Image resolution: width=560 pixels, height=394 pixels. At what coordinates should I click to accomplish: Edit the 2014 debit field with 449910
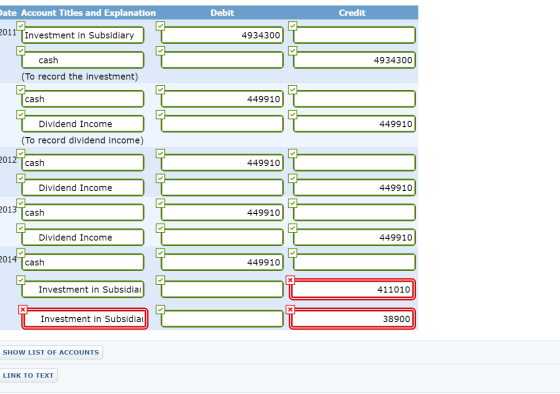tap(222, 262)
